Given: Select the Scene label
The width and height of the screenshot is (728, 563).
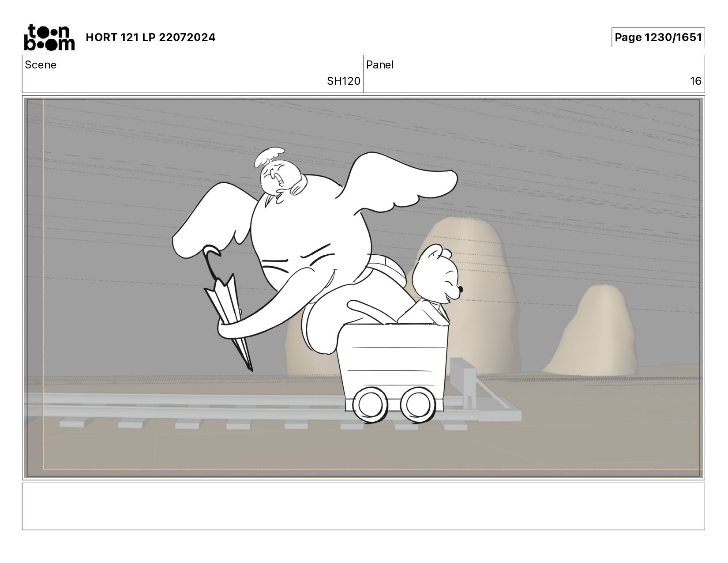Looking at the screenshot, I should coord(41,65).
